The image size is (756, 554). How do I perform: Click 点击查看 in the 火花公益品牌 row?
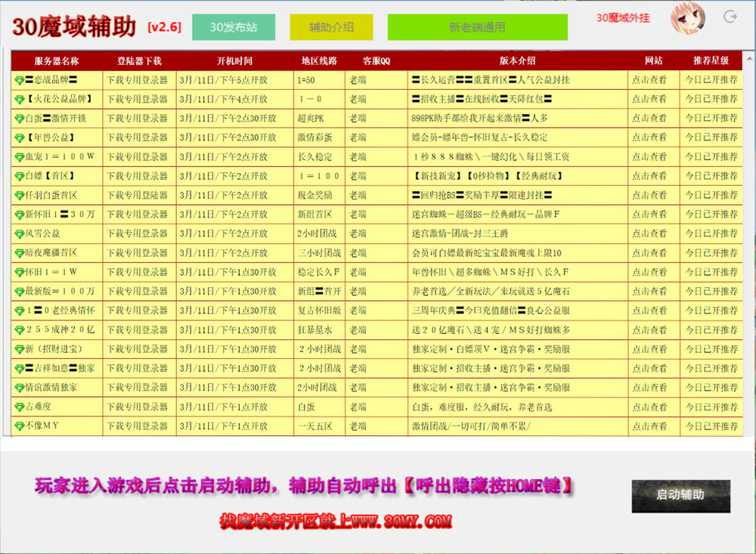(x=650, y=99)
